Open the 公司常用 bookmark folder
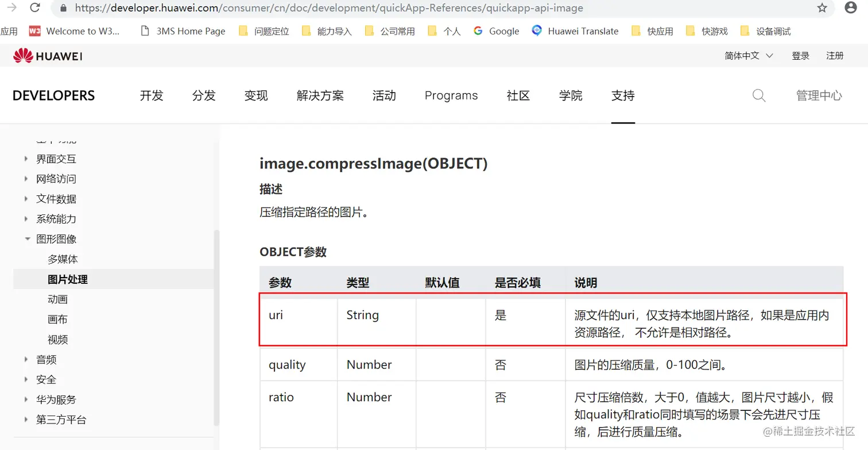The width and height of the screenshot is (868, 450). point(390,31)
